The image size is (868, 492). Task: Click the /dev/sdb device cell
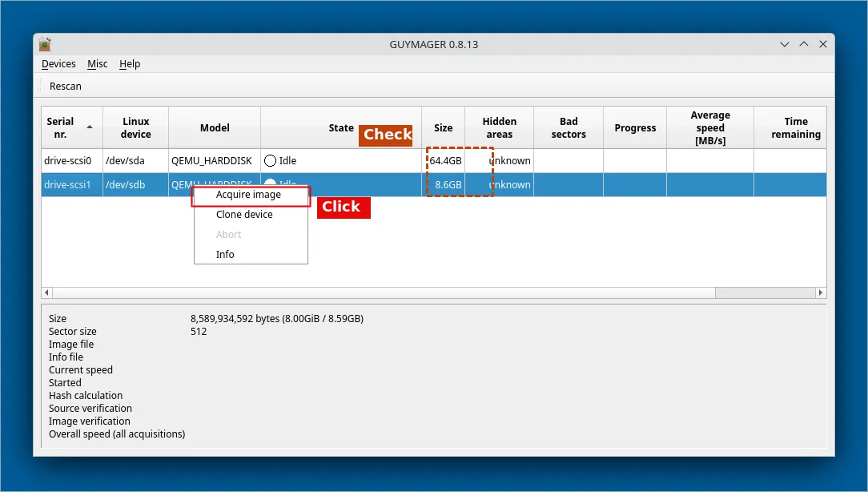click(135, 184)
